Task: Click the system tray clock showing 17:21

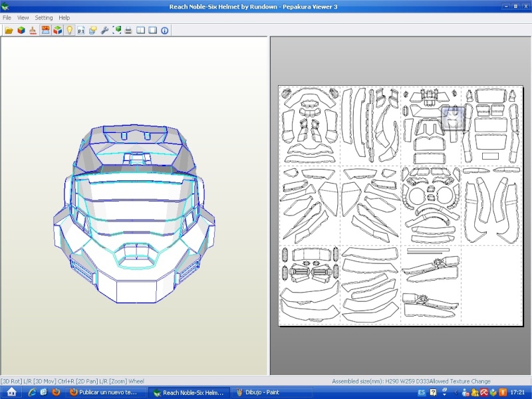Action: point(517,392)
